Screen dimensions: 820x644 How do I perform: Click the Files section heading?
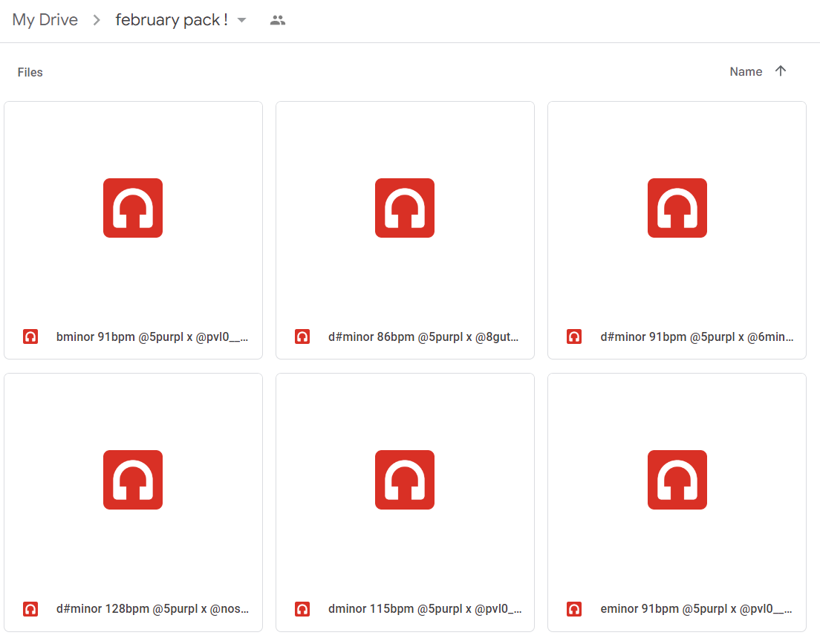[x=30, y=72]
